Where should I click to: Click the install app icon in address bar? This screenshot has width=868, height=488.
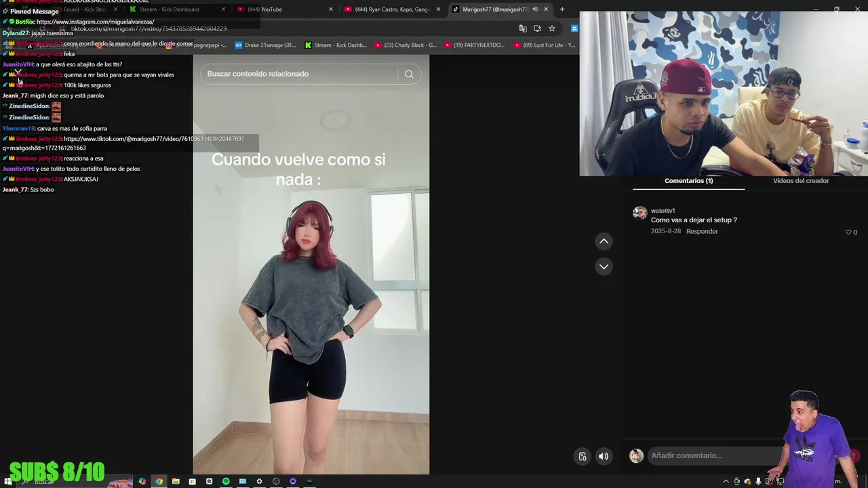tap(537, 28)
